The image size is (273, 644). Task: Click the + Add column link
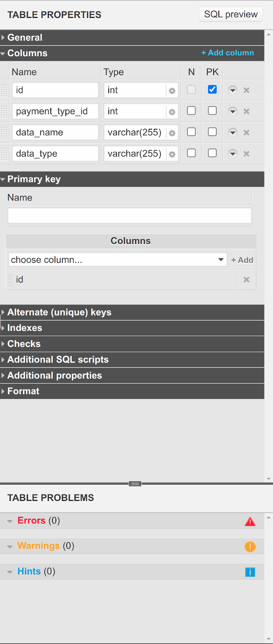coord(227,53)
